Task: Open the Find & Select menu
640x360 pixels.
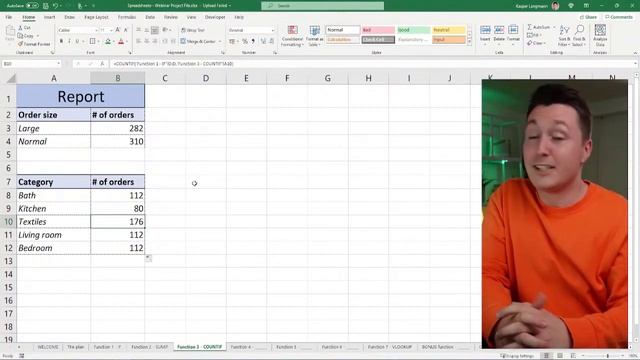Action: [x=579, y=35]
